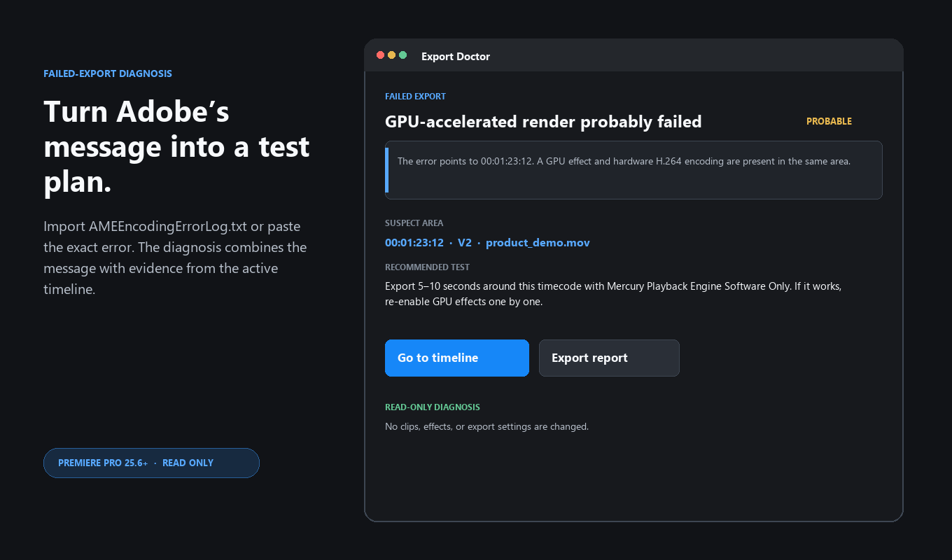
Task: Close the Export Doctor window (red dot)
Action: pos(380,55)
